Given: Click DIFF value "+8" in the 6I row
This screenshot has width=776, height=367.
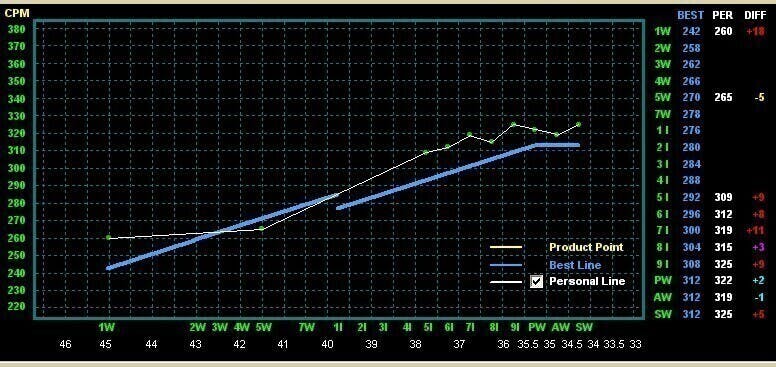Looking at the screenshot, I should pyautogui.click(x=759, y=214).
